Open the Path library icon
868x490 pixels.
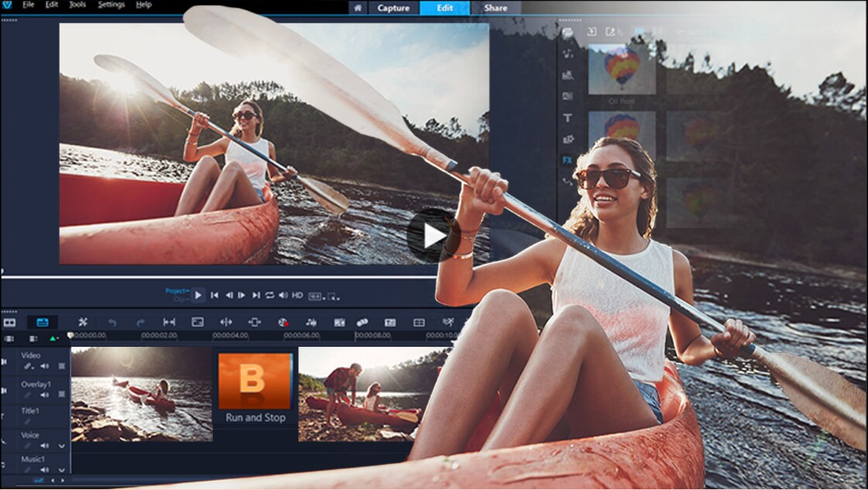(x=568, y=182)
